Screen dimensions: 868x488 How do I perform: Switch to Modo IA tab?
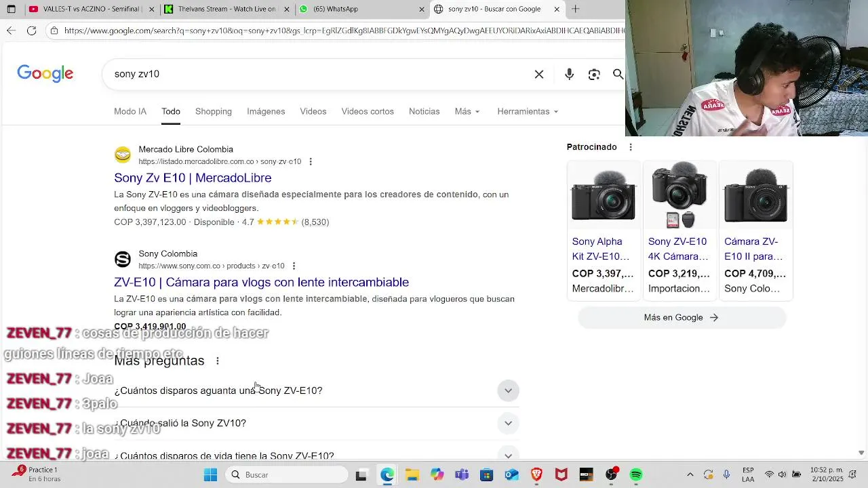pyautogui.click(x=130, y=112)
